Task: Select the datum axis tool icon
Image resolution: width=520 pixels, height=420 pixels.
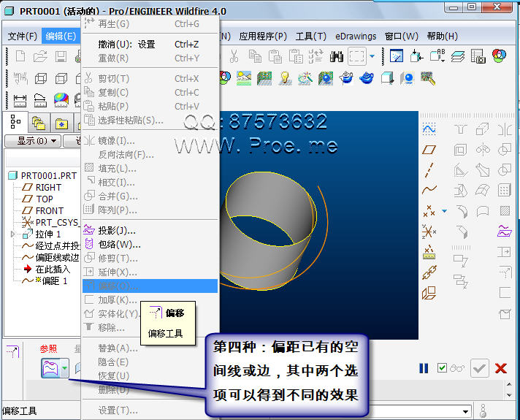Action: (x=429, y=170)
